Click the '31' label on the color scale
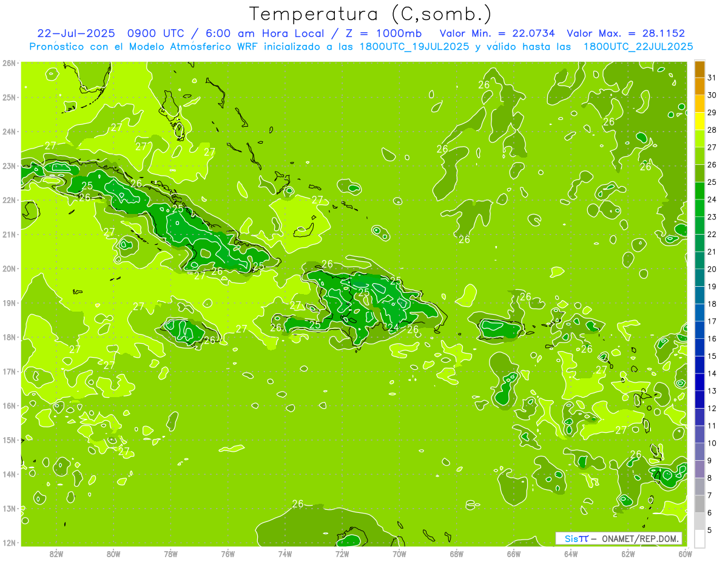Viewport: 728px width, 562px height. (x=712, y=78)
